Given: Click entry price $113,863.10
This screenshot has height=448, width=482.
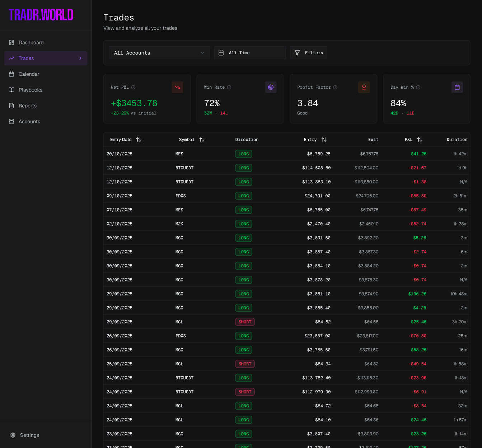Looking at the screenshot, I should point(317,182).
